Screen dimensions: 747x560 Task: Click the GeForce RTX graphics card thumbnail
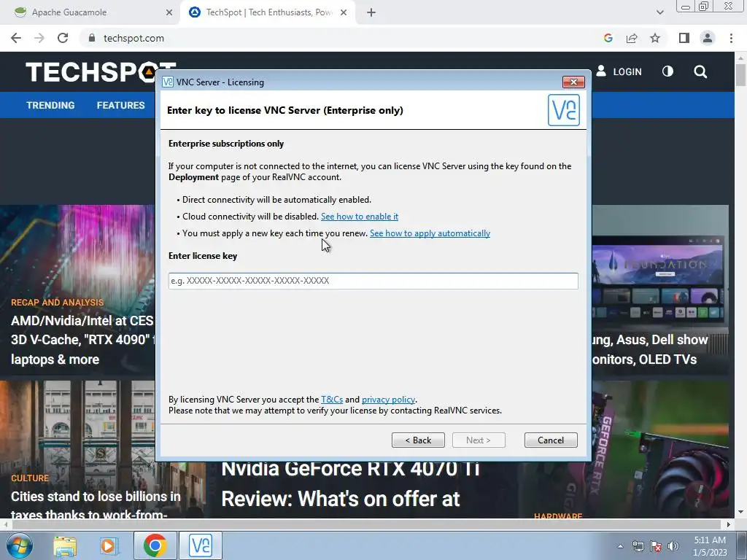[659, 448]
